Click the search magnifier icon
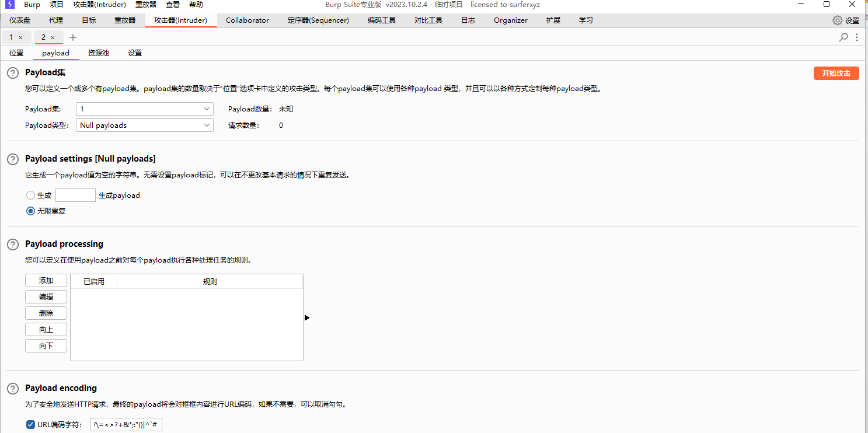Viewport: 868px width, 433px height. 843,37
